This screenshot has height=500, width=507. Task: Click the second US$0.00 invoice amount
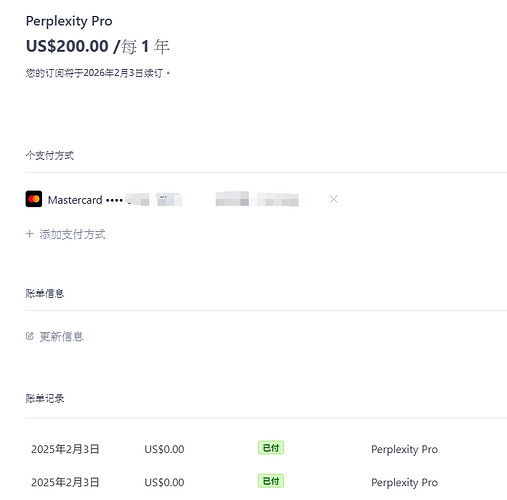[x=164, y=482]
